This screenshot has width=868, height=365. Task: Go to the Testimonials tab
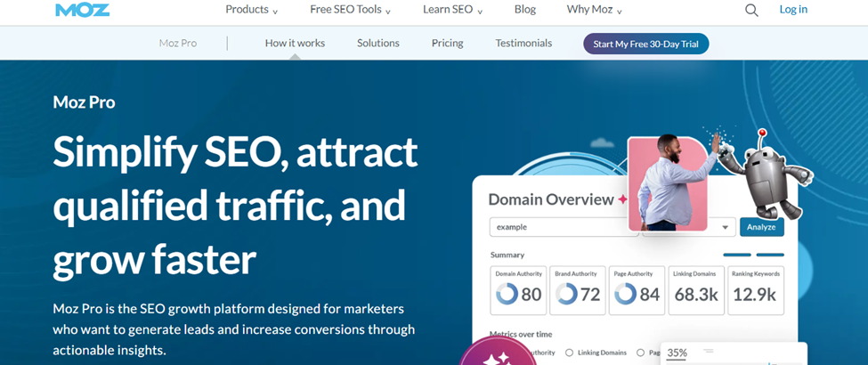point(523,44)
